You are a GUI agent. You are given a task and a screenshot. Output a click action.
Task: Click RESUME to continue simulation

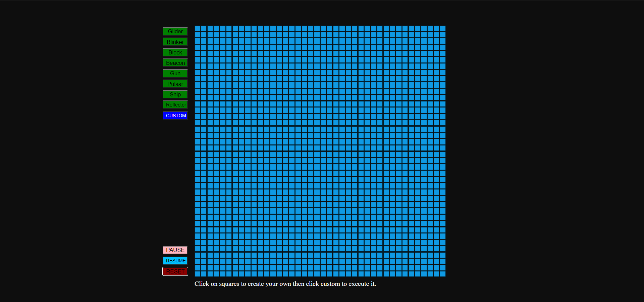(175, 261)
